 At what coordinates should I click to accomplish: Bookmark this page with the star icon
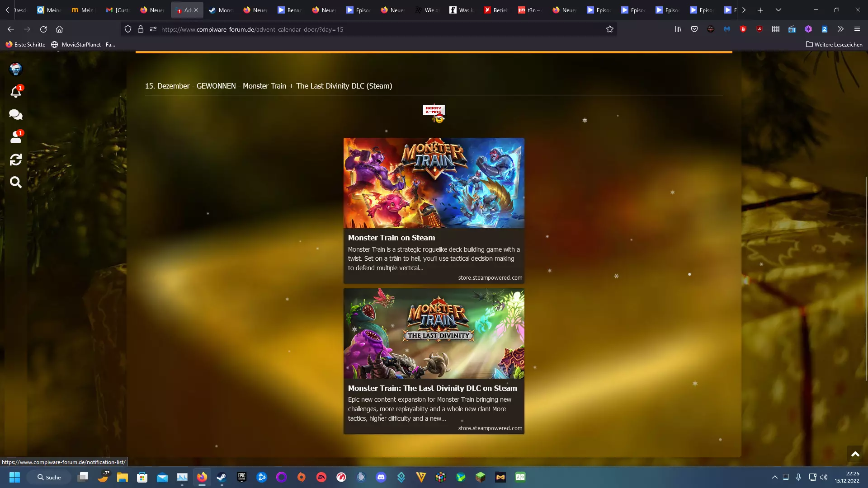[610, 29]
